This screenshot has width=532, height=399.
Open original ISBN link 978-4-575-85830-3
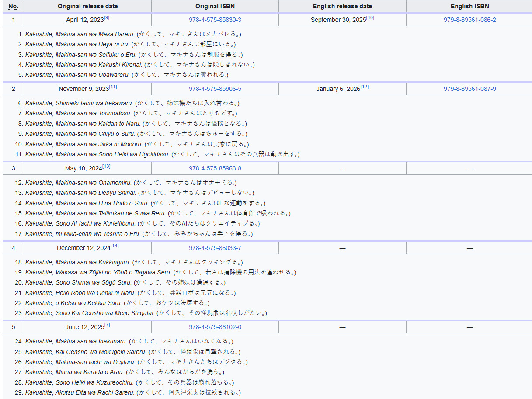(x=215, y=20)
